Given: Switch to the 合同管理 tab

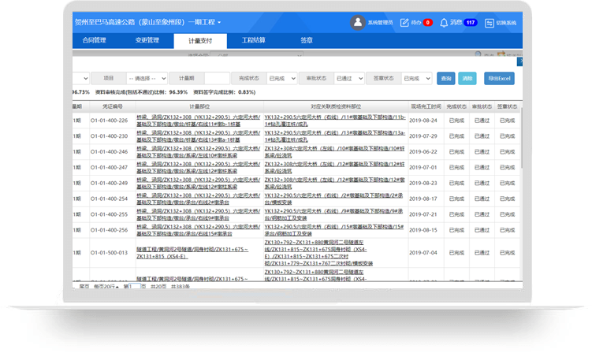Looking at the screenshot, I should point(94,40).
